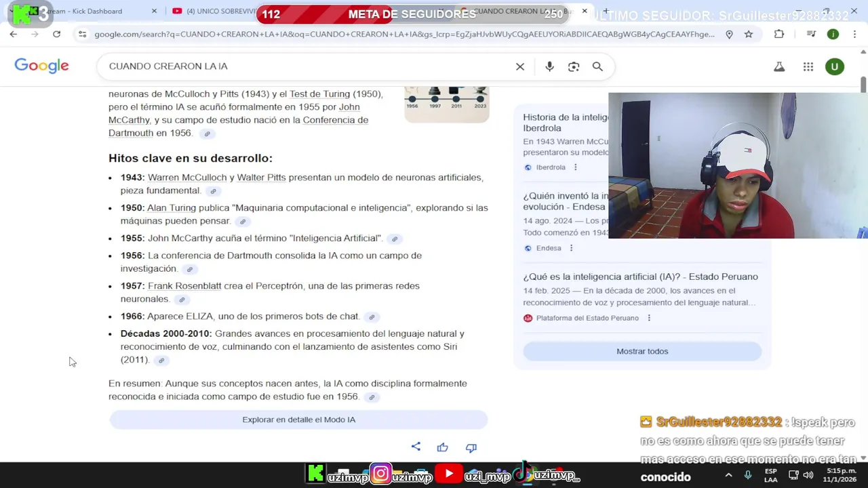Click the Explorar en detalle el Modo IA button
868x488 pixels.
pyautogui.click(x=298, y=420)
